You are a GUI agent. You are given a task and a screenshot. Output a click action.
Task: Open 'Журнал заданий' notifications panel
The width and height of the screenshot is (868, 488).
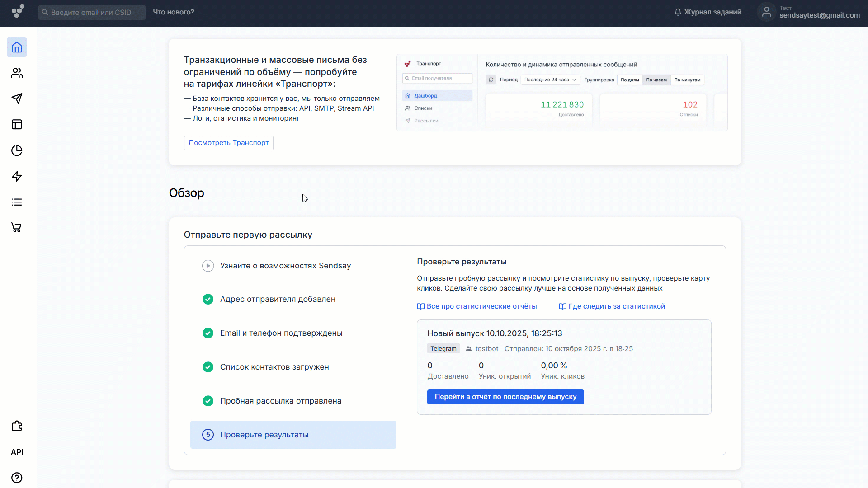[708, 12]
